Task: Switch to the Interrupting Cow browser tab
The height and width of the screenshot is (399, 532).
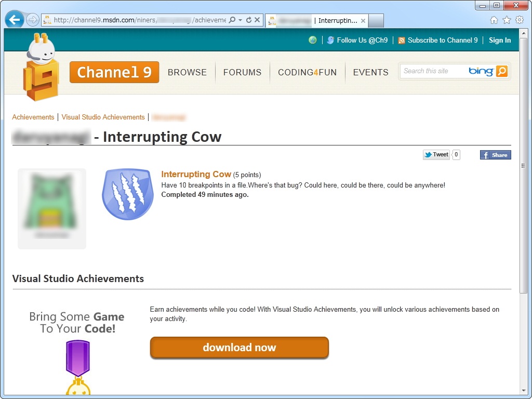Action: click(317, 21)
